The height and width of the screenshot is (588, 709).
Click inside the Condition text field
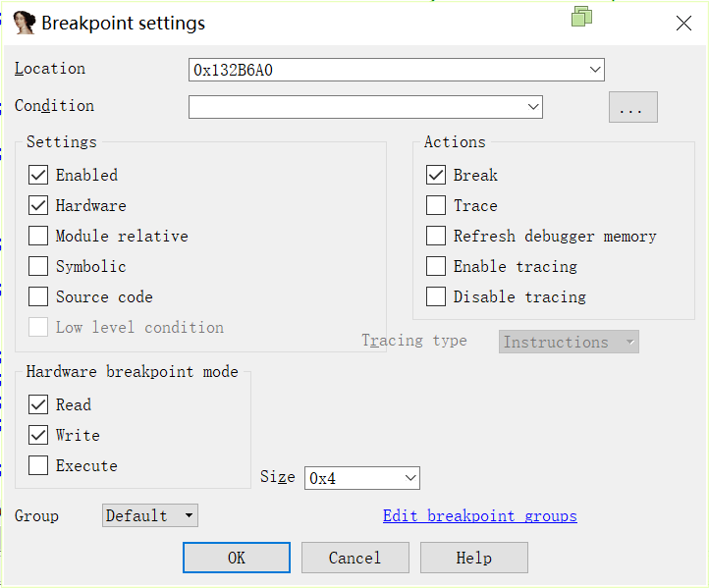pyautogui.click(x=357, y=107)
